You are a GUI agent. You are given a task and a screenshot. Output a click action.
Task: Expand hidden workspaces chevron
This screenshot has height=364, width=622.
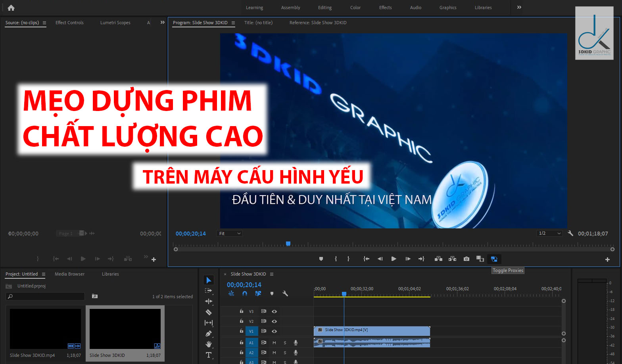(519, 7)
